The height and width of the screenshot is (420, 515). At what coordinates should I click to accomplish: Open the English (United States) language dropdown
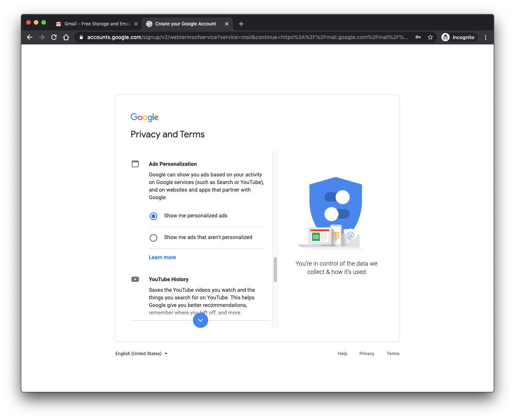point(141,354)
